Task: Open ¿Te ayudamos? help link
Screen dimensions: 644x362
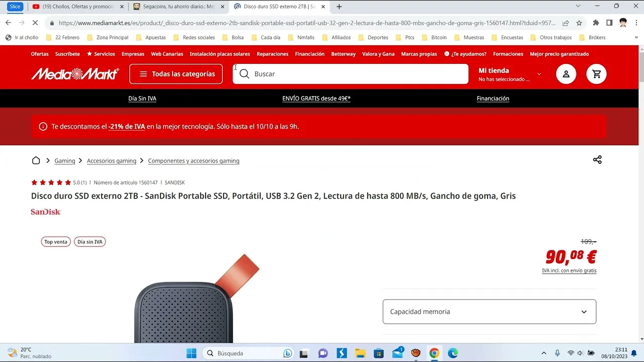Action: (465, 54)
